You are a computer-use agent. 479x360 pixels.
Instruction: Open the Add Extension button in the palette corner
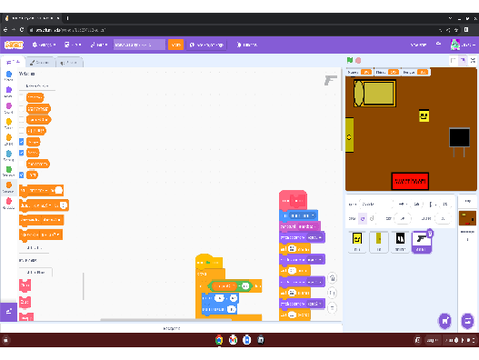click(x=8, y=312)
